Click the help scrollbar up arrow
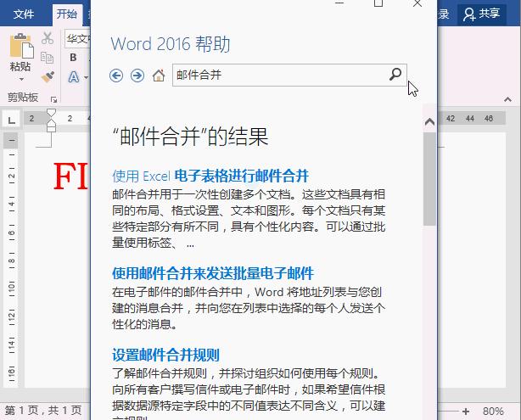The image size is (521, 420). pyautogui.click(x=429, y=121)
